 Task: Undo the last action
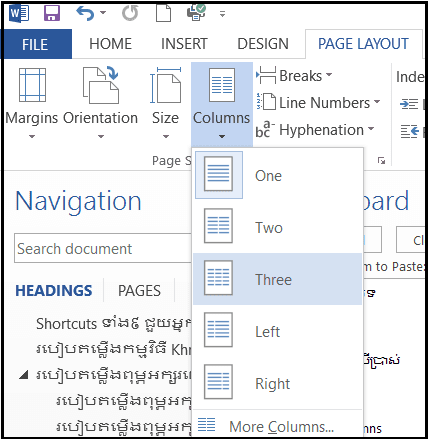click(85, 14)
